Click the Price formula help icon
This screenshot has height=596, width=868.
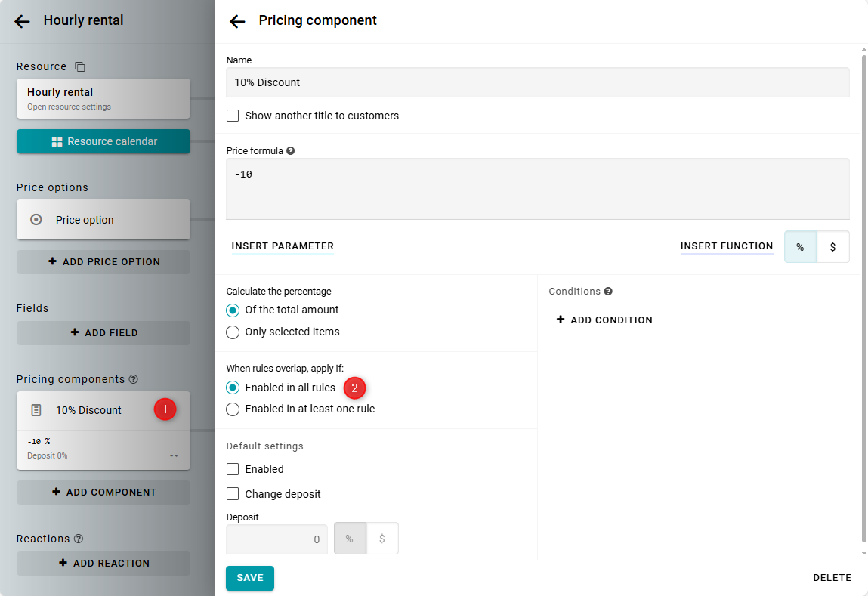tap(291, 151)
